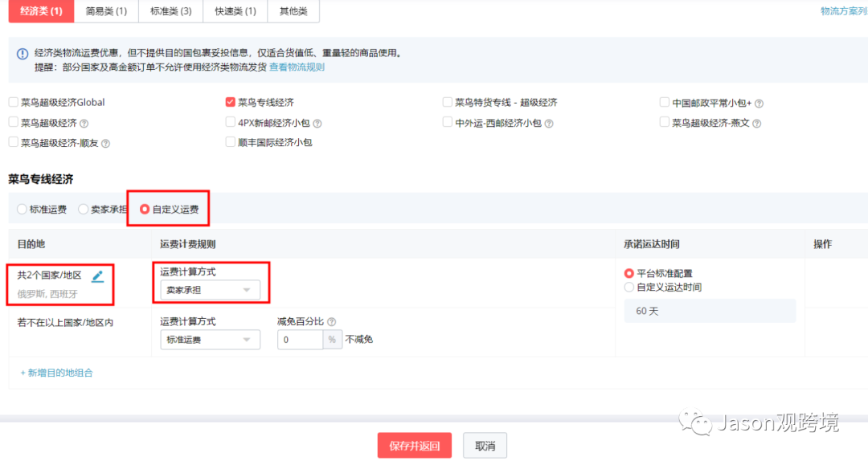
Task: Open help icon next to 4PX新邮经济小包
Action: coord(317,124)
